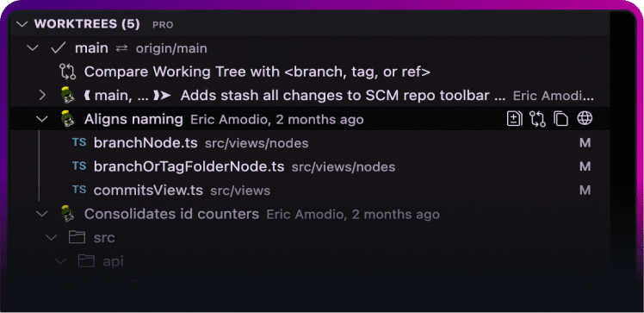644x313 pixels.
Task: Click the globe Open on Remote icon
Action: click(x=585, y=119)
